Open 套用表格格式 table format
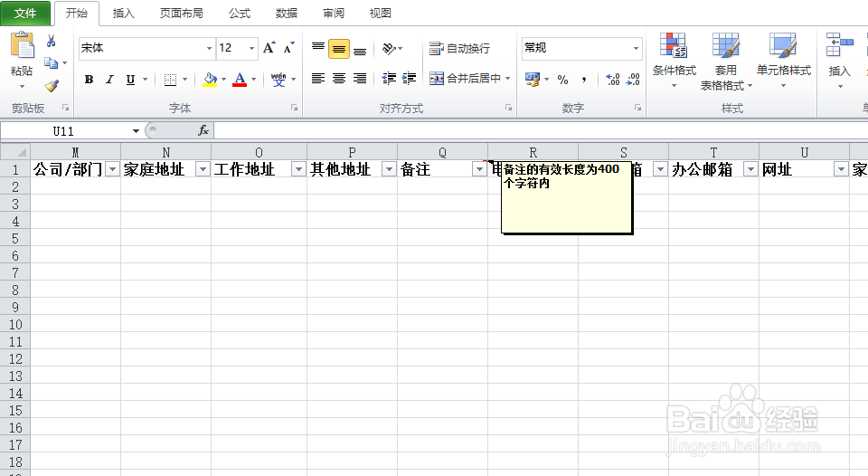 [726, 61]
